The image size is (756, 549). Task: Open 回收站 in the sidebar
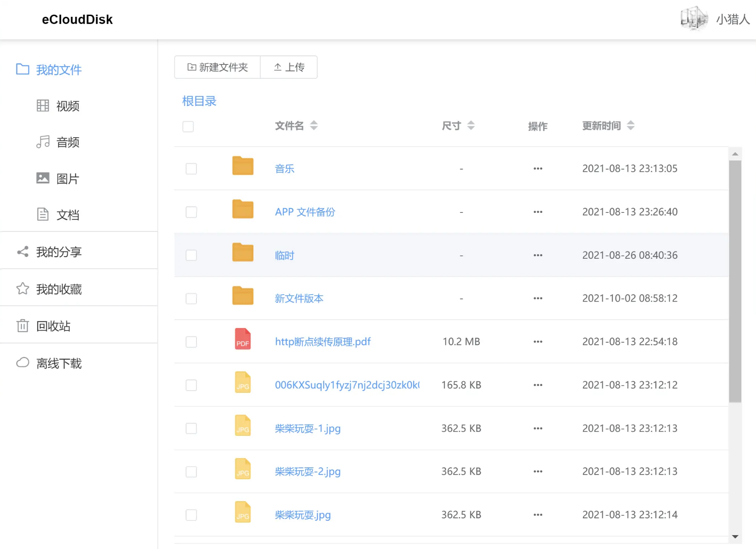click(x=53, y=326)
